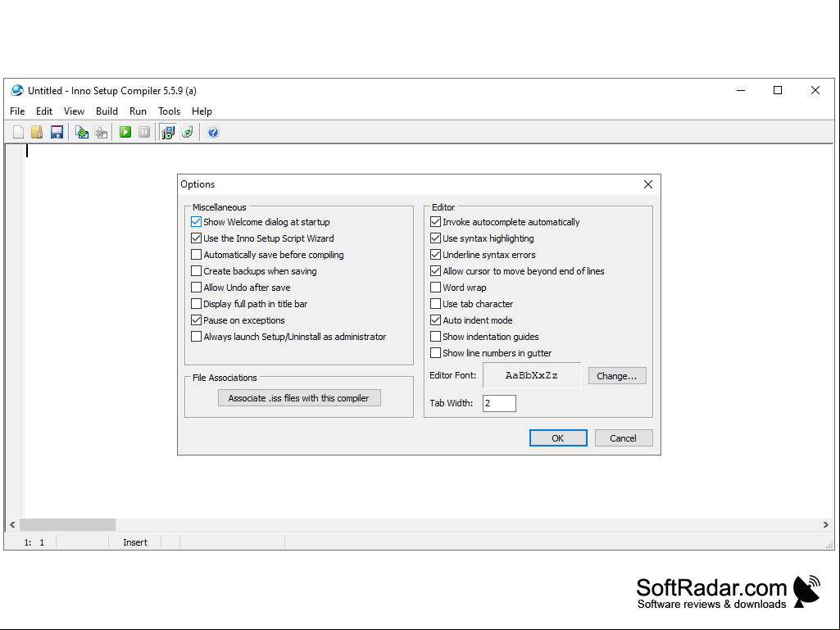Click the horizontal scrollbar right arrow
The width and height of the screenshot is (840, 630).
point(825,525)
